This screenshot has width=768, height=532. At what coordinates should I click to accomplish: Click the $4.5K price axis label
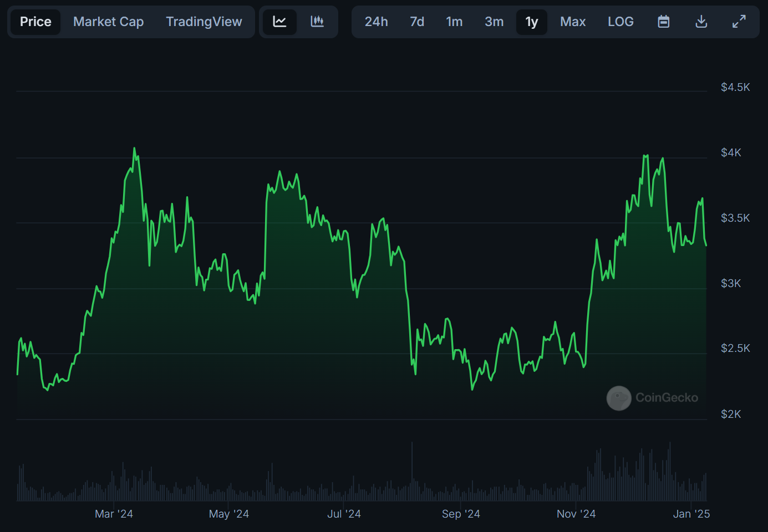pyautogui.click(x=735, y=87)
